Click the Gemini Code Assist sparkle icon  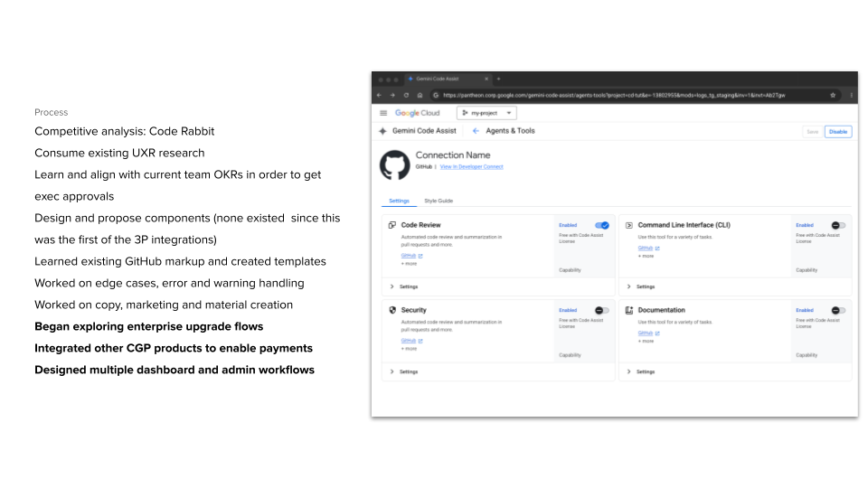[x=382, y=131]
